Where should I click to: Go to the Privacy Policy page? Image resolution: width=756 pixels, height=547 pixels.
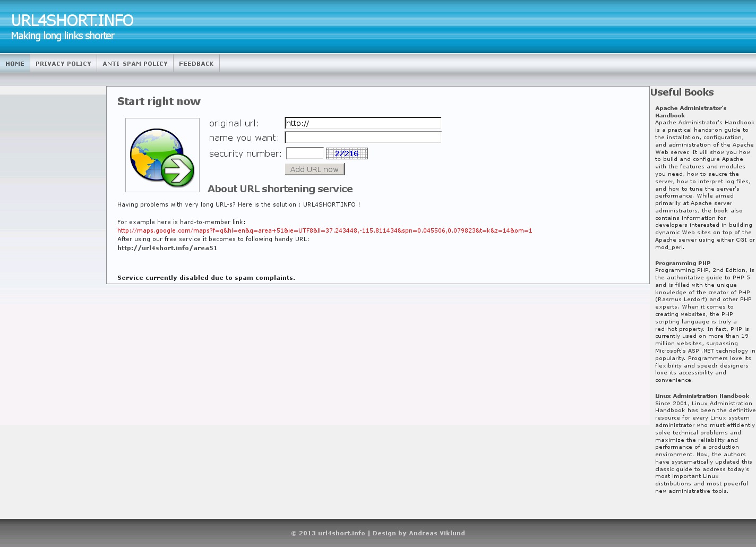point(63,64)
